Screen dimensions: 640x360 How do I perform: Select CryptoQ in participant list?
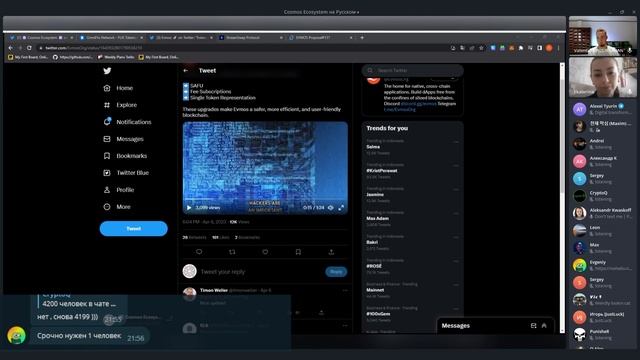(x=603, y=196)
